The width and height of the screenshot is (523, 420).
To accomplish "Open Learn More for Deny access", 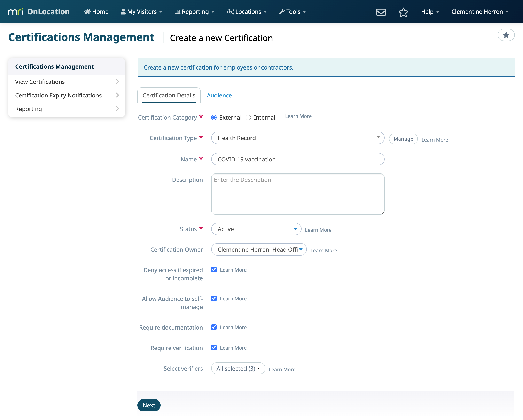I will click(233, 270).
